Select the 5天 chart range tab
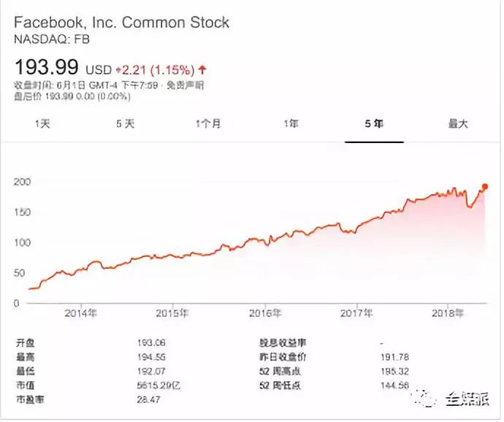The height and width of the screenshot is (422, 504). 125,123
